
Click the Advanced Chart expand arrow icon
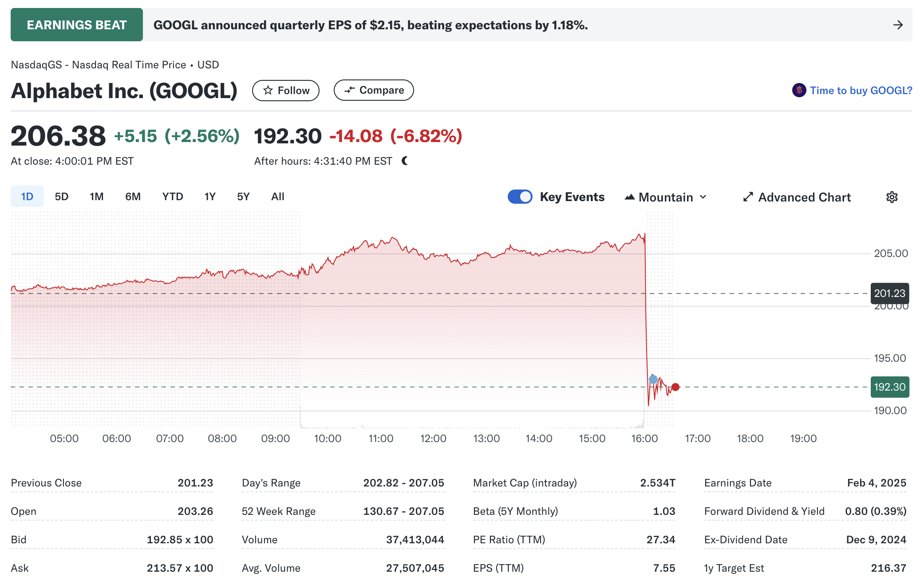pyautogui.click(x=748, y=197)
